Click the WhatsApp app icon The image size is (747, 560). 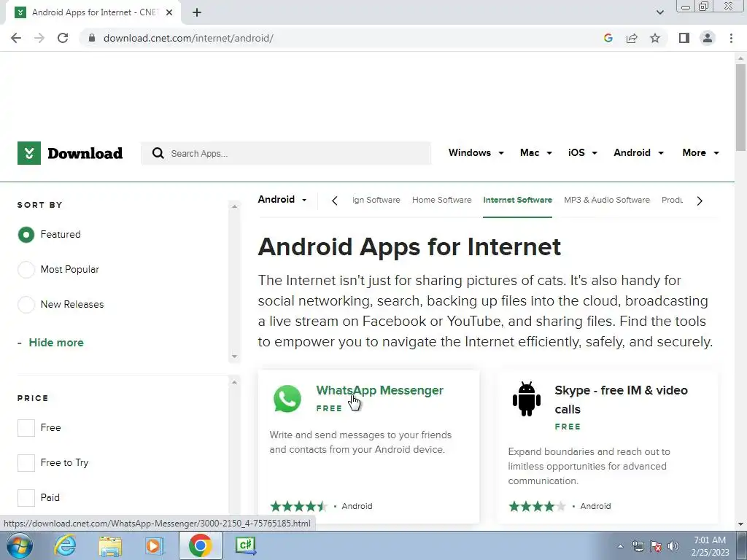287,399
